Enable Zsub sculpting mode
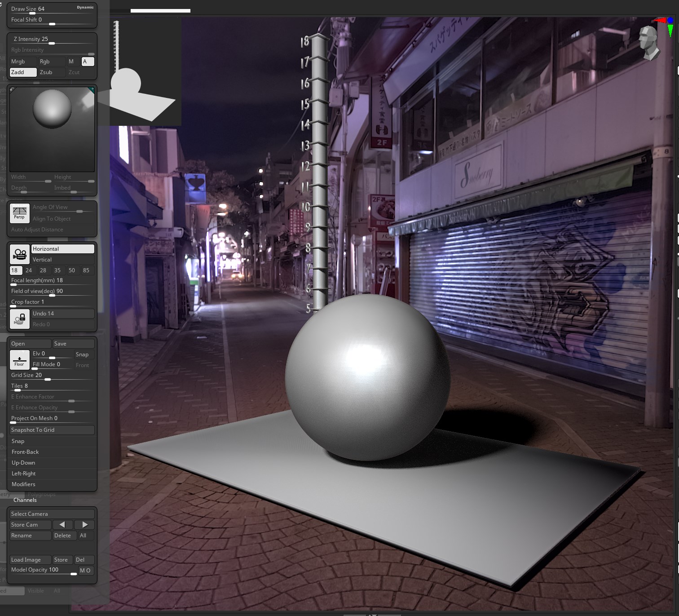Screen dimensions: 679x616 point(51,72)
